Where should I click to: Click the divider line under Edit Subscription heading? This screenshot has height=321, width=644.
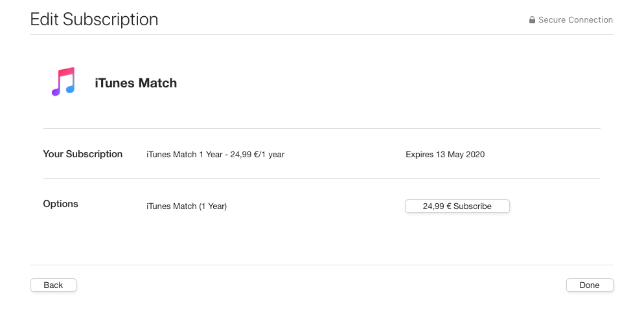tap(321, 35)
